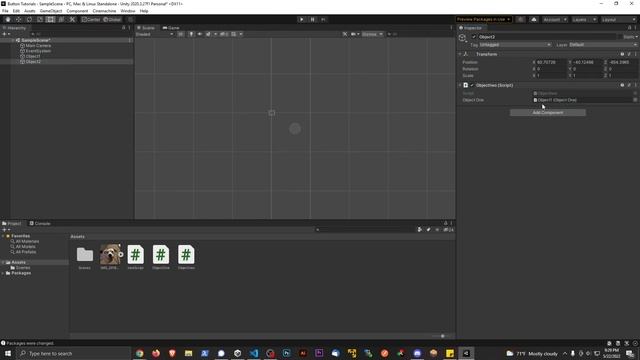640x360 pixels.
Task: Toggle 2D mode in Scene view
Action: pos(180,34)
